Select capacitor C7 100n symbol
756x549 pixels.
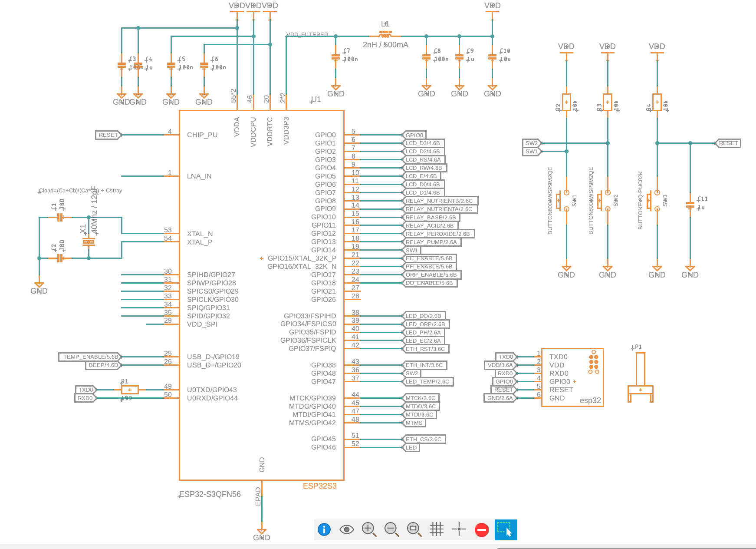[x=335, y=57]
